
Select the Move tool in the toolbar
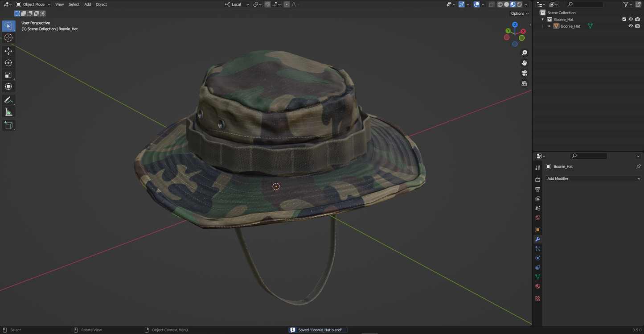point(8,51)
